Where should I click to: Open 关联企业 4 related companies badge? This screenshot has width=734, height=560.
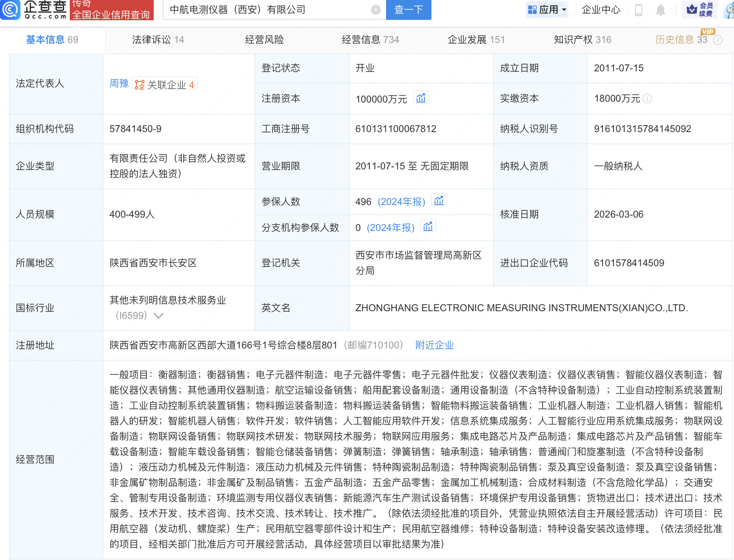coord(165,85)
